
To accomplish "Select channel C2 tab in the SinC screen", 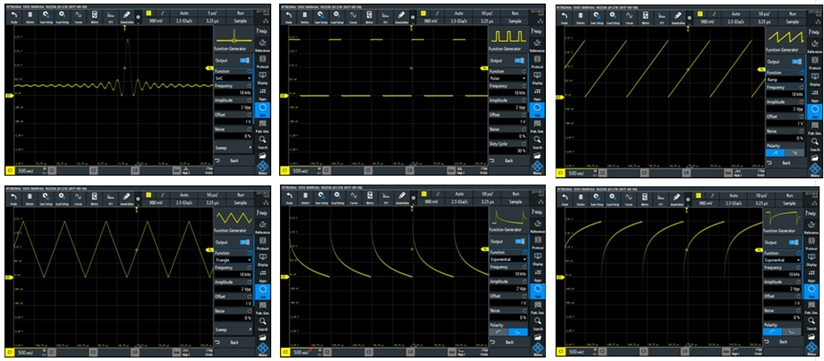I will click(x=52, y=170).
